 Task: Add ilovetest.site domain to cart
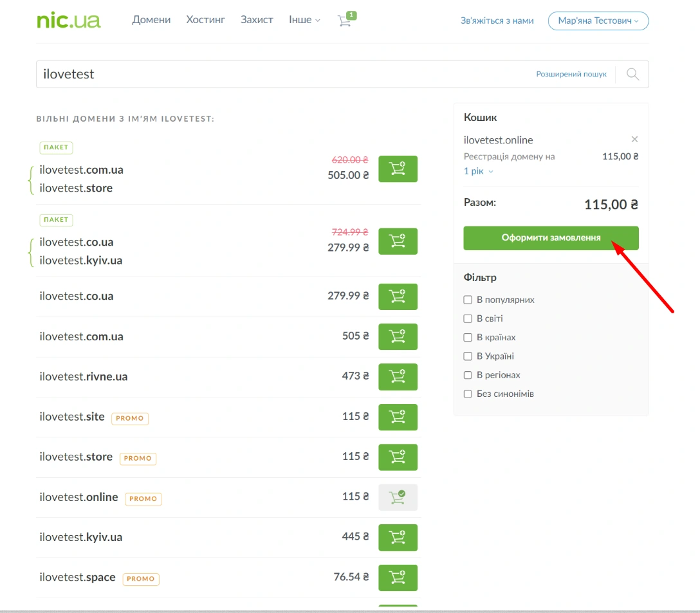(x=398, y=417)
